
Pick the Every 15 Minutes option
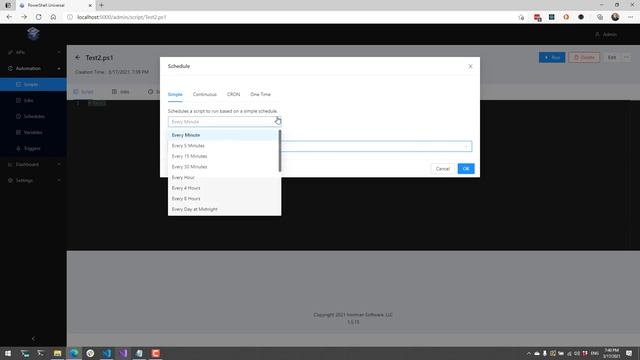pos(224,156)
